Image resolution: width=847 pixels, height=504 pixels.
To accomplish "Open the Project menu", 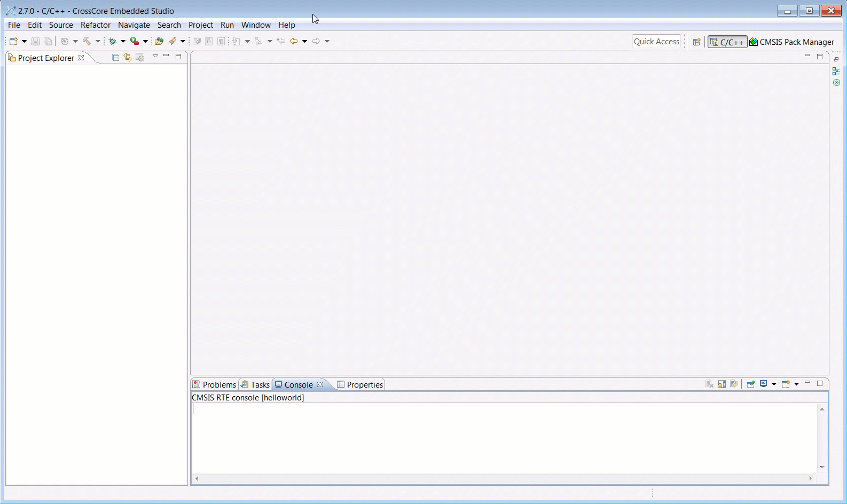I will pyautogui.click(x=201, y=25).
